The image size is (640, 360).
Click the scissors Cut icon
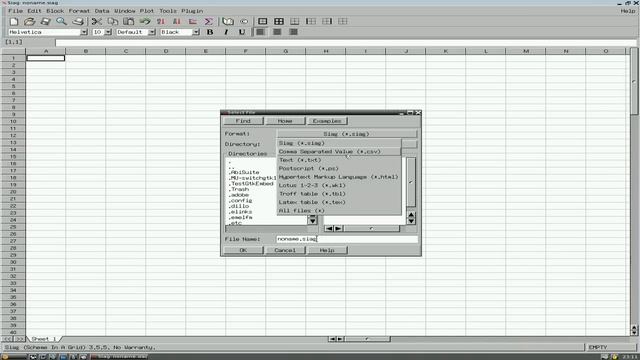(97, 21)
